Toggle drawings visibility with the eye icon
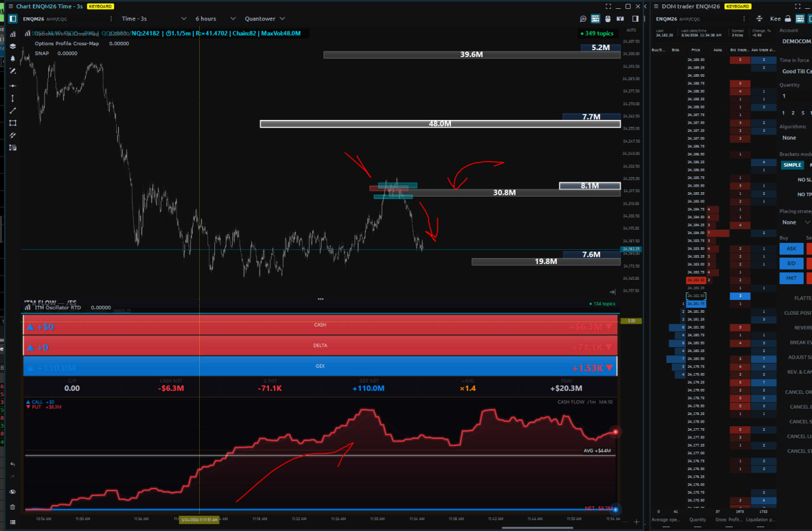Screen dimensions: 812x531 pyautogui.click(x=13, y=492)
